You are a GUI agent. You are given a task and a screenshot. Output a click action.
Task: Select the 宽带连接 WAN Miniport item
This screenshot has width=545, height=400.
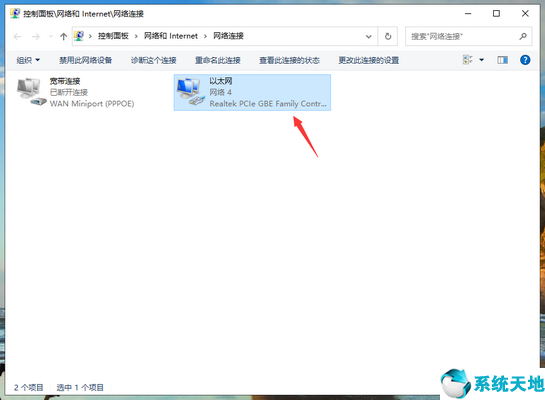coord(75,92)
